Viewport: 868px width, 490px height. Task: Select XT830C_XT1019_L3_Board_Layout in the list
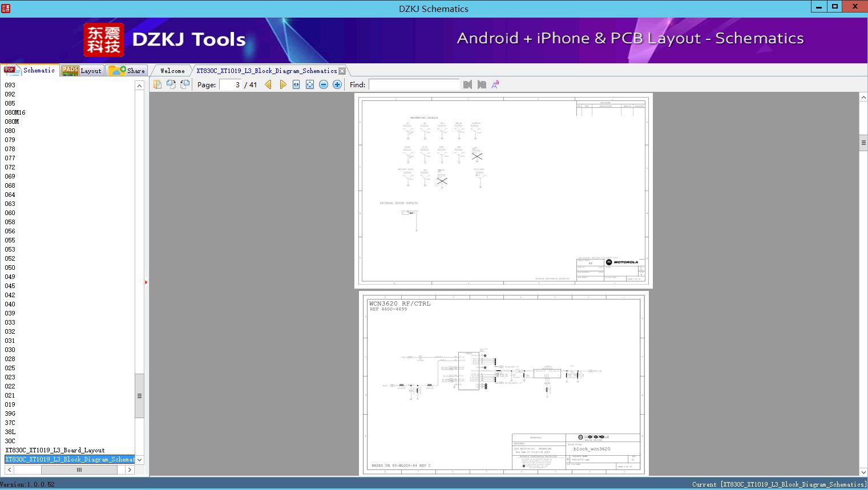(55, 450)
